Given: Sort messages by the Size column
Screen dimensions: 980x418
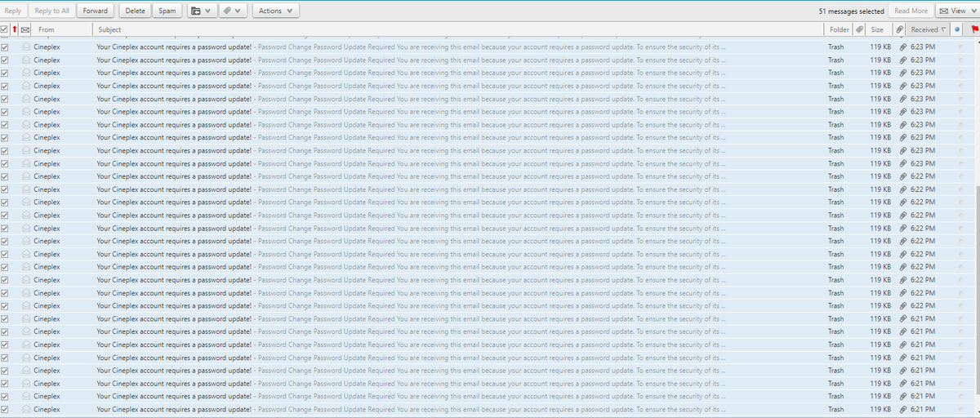Looking at the screenshot, I should 879,29.
